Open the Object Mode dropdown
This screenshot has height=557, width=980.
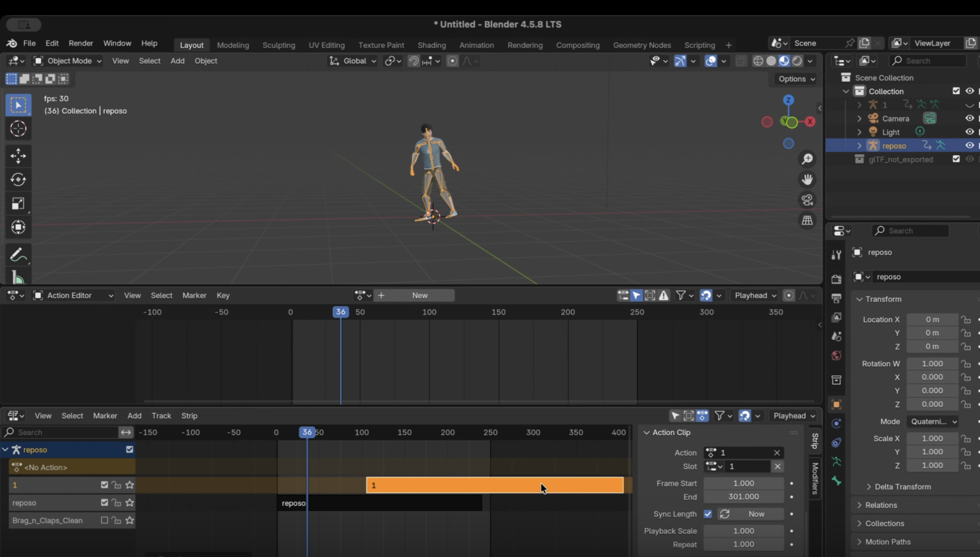point(68,61)
